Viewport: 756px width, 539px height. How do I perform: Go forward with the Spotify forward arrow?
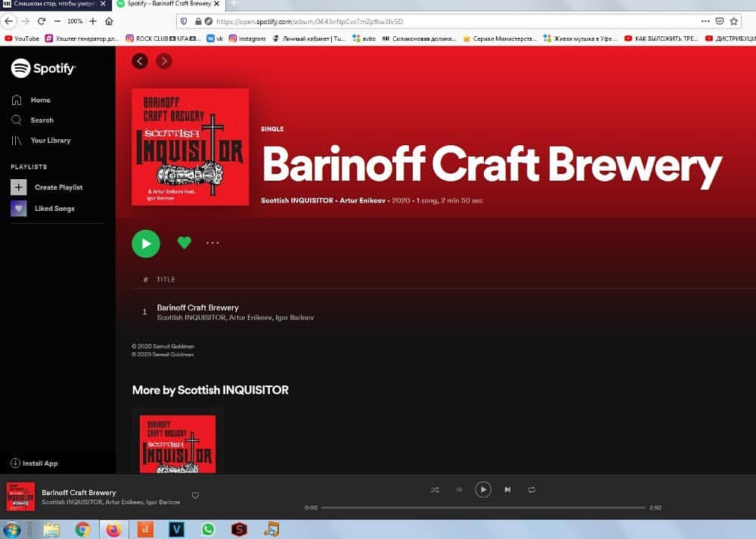[164, 61]
